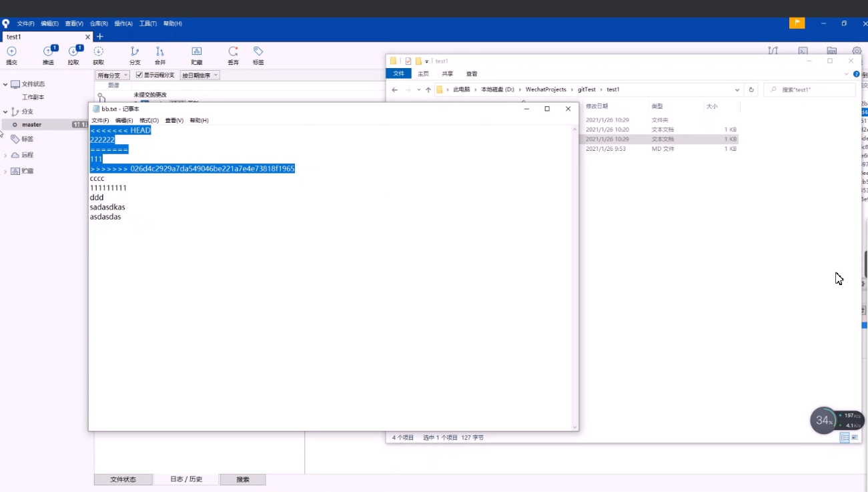
Task: Click Explorer help question mark icon
Action: point(857,74)
